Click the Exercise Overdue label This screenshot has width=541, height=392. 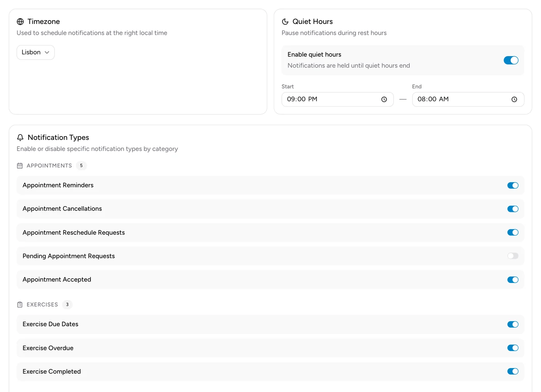(48, 348)
